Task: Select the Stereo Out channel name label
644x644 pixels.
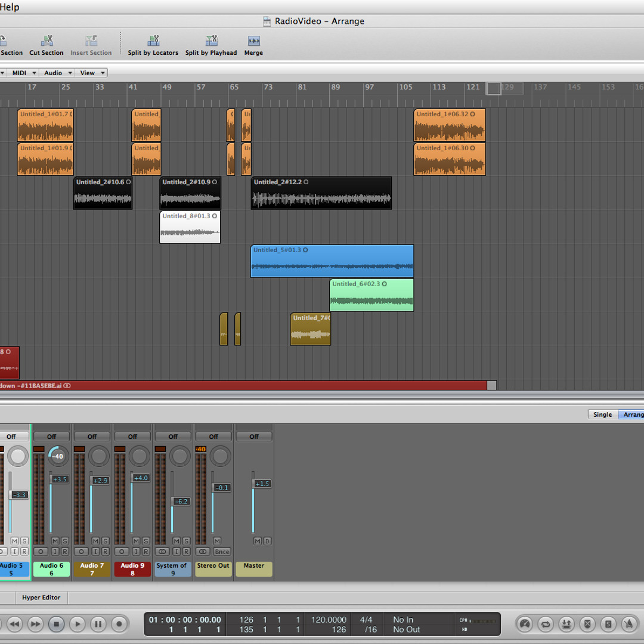Action: pos(213,569)
